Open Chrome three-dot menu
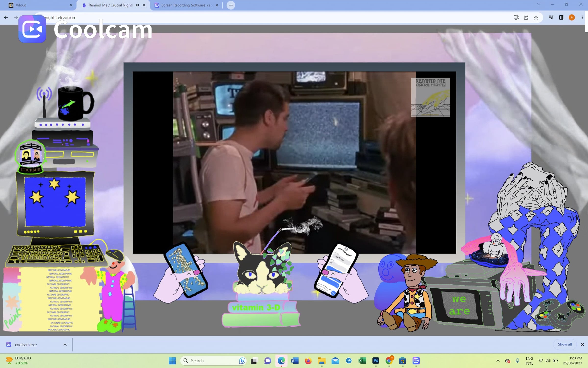 pos(582,17)
